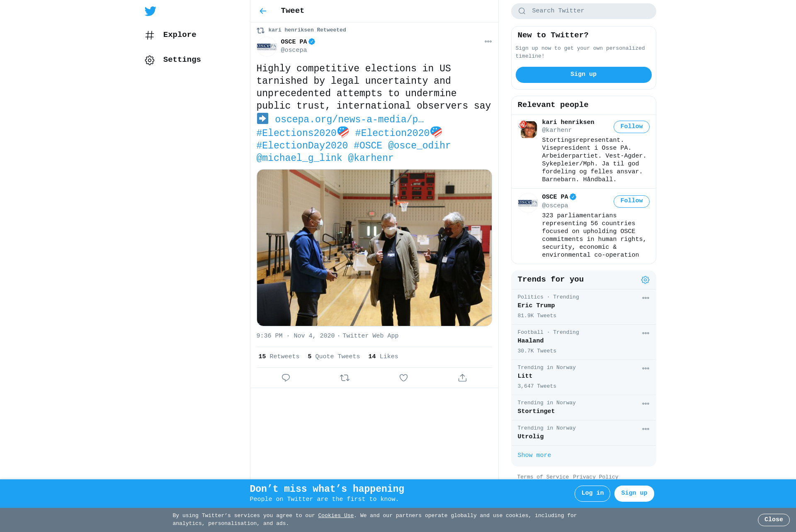The width and height of the screenshot is (796, 532).
Task: Share the tweet via share icon
Action: (462, 378)
